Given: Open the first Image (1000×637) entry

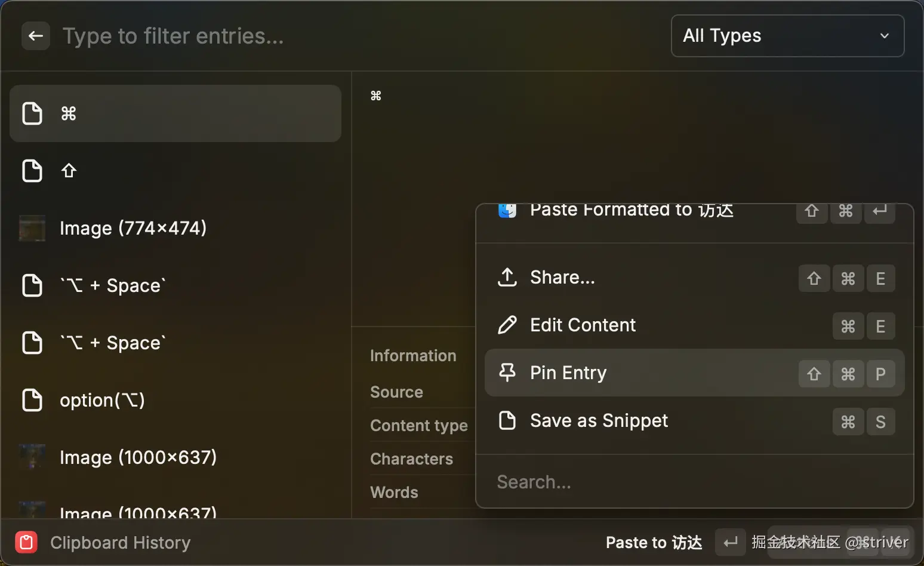Looking at the screenshot, I should [x=175, y=457].
